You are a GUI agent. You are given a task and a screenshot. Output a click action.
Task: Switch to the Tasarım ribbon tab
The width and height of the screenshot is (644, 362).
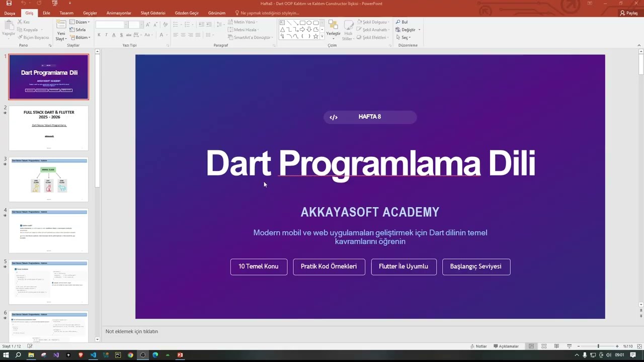(66, 13)
